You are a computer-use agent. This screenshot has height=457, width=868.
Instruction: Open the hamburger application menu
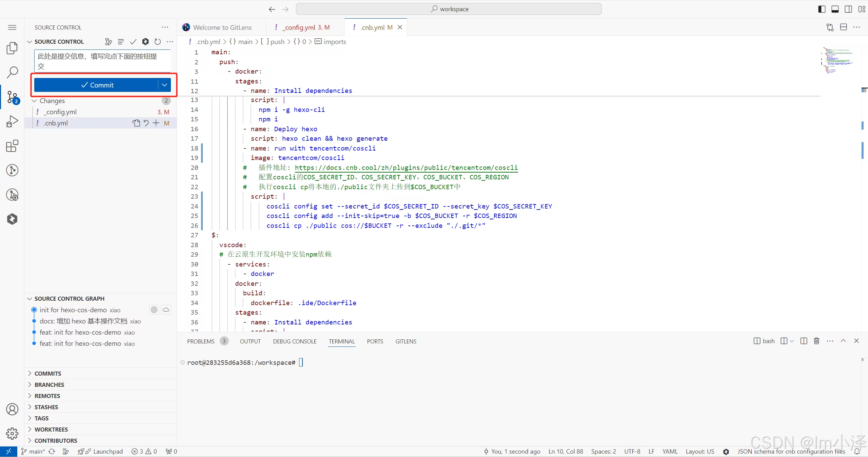pos(12,27)
